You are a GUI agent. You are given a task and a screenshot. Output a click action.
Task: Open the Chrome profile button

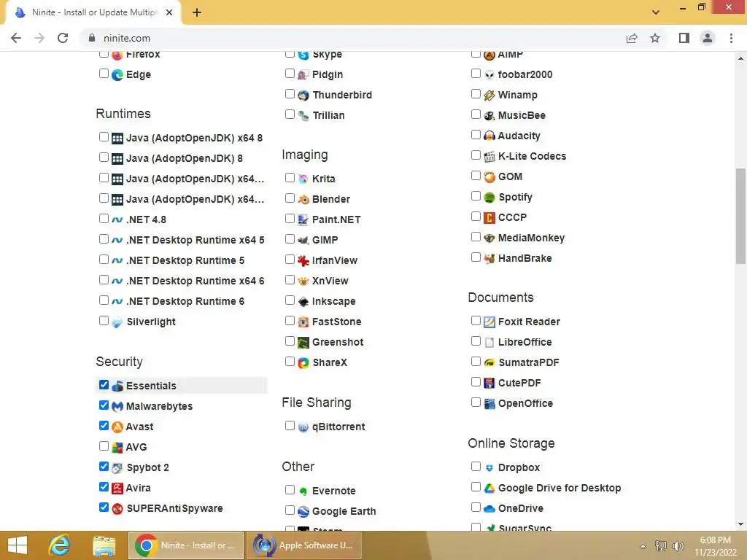708,38
